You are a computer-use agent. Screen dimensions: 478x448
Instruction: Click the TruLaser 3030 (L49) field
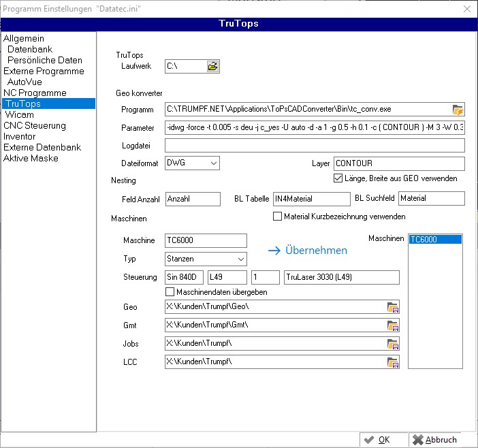click(x=341, y=277)
